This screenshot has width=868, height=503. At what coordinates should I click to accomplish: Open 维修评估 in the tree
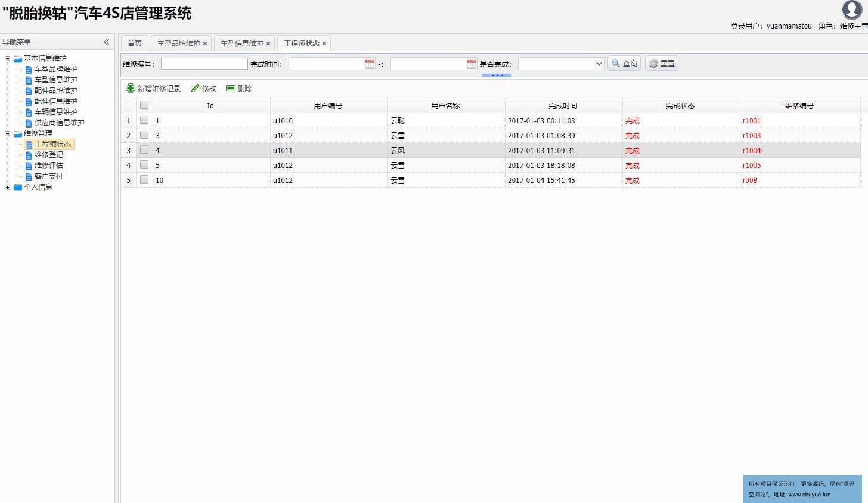tap(49, 166)
